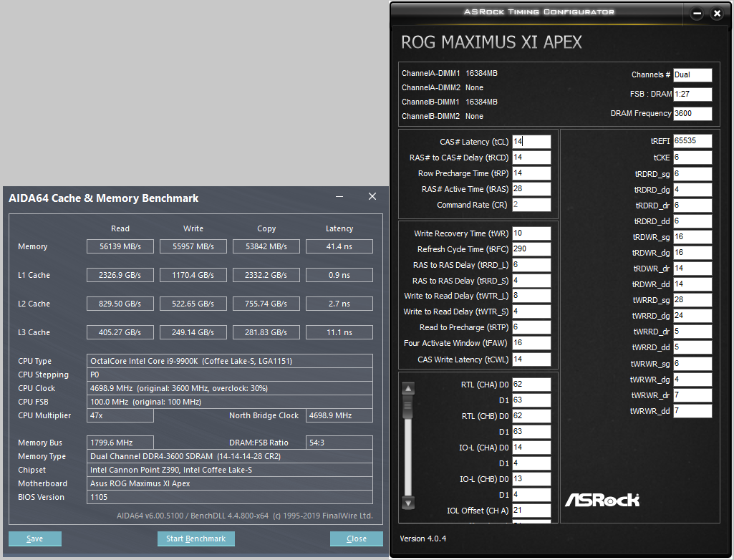Select Read to Precharge (tRTP) field

(531, 327)
